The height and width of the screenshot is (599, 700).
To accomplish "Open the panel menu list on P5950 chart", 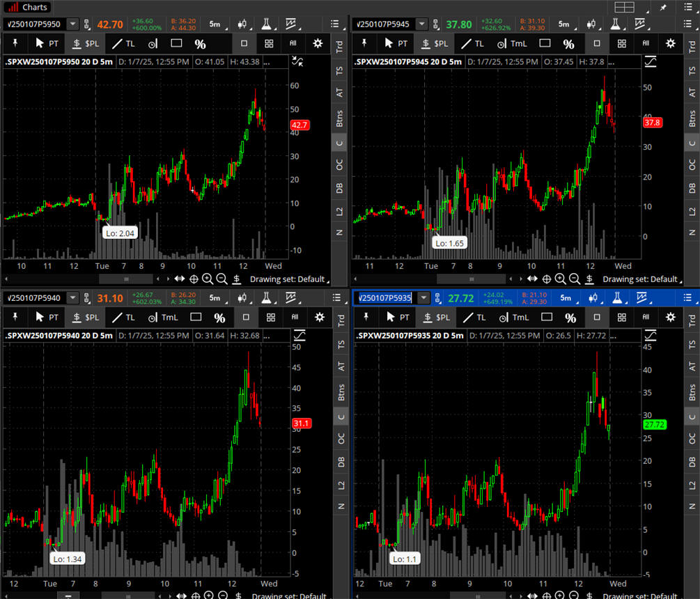I will 335,24.
